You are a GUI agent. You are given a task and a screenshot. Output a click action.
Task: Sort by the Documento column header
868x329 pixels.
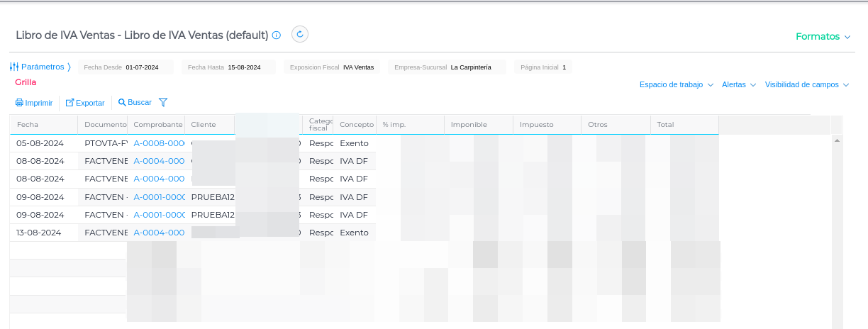(x=103, y=125)
